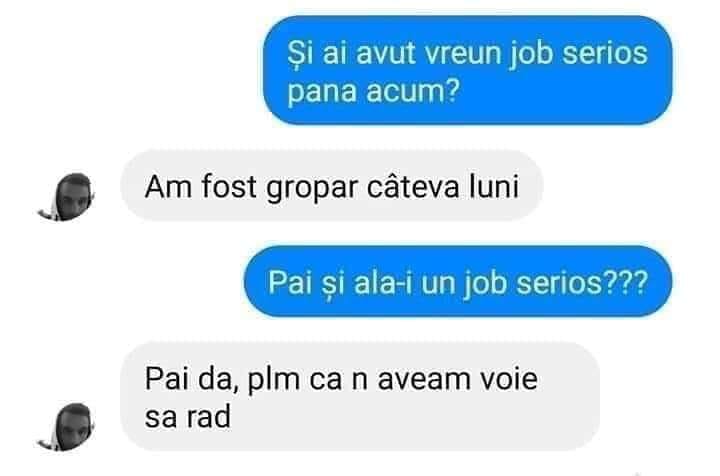Open the sender avatar beside "Pai da, plm"
This screenshot has height=476, width=720.
[67, 427]
